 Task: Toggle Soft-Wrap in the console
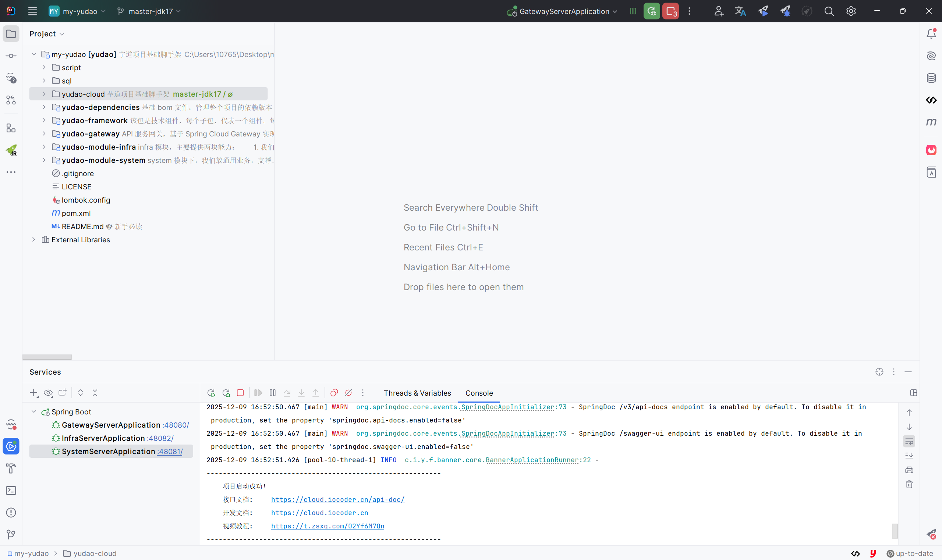coord(909,441)
